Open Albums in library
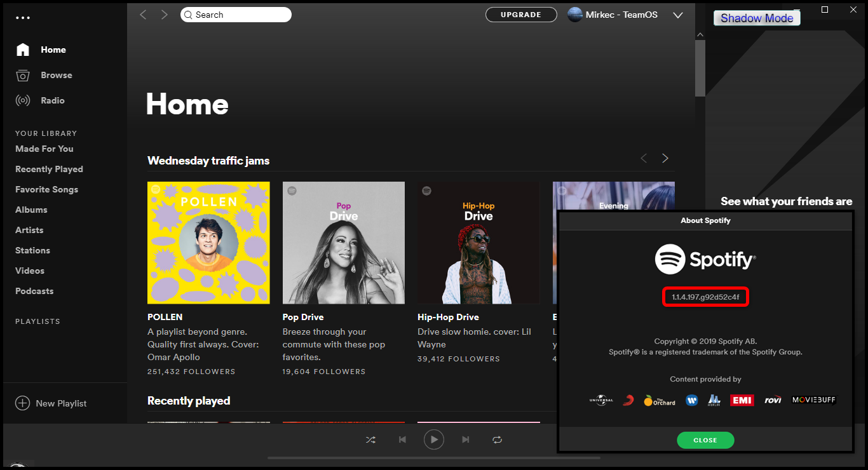Viewport: 868px width, 470px height. pyautogui.click(x=31, y=210)
